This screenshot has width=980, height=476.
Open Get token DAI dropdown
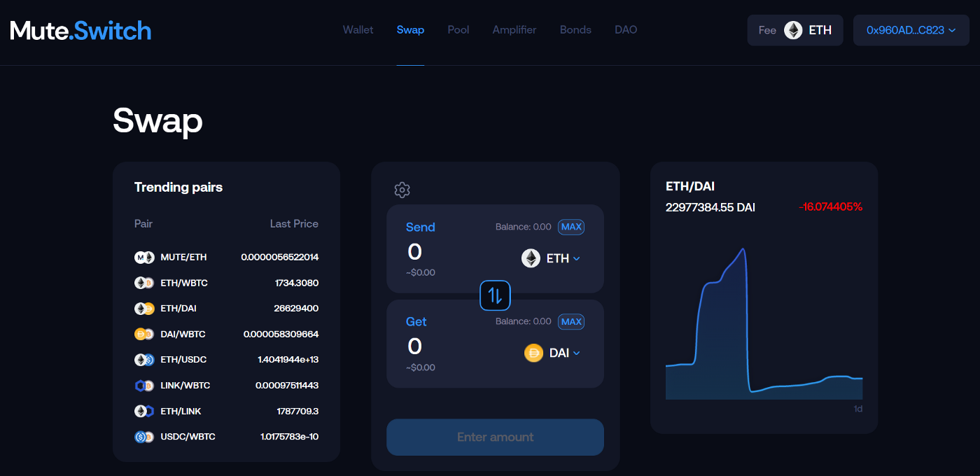(x=552, y=353)
